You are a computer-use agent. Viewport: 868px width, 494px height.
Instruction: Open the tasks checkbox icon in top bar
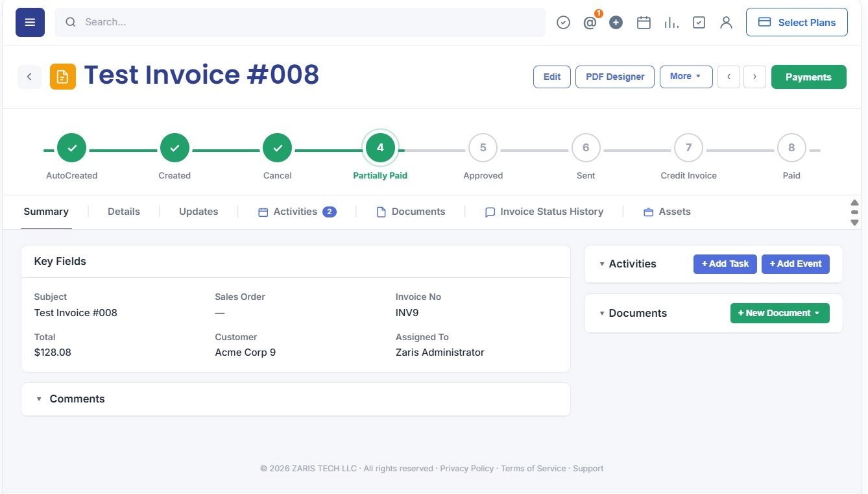click(x=699, y=23)
